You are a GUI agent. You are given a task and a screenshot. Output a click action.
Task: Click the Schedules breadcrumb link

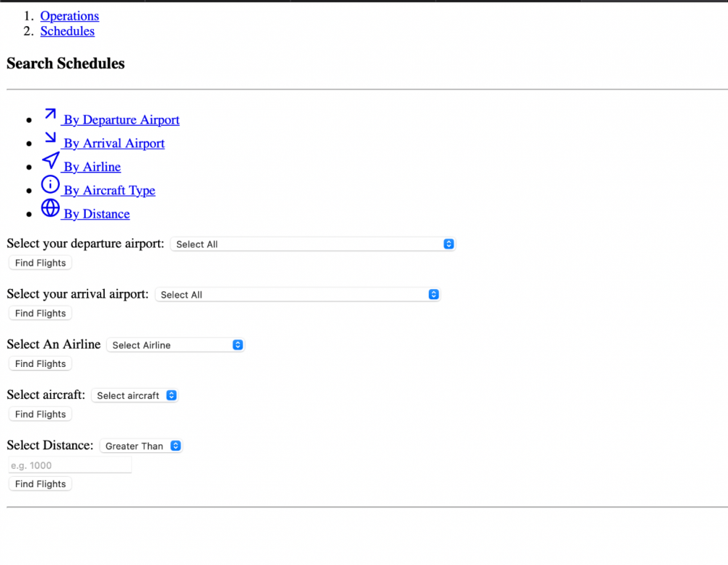click(67, 31)
